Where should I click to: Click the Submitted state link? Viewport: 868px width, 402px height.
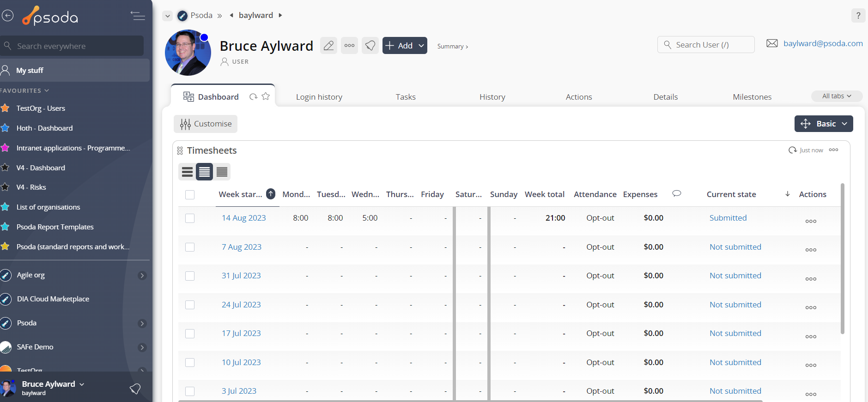[x=728, y=218]
